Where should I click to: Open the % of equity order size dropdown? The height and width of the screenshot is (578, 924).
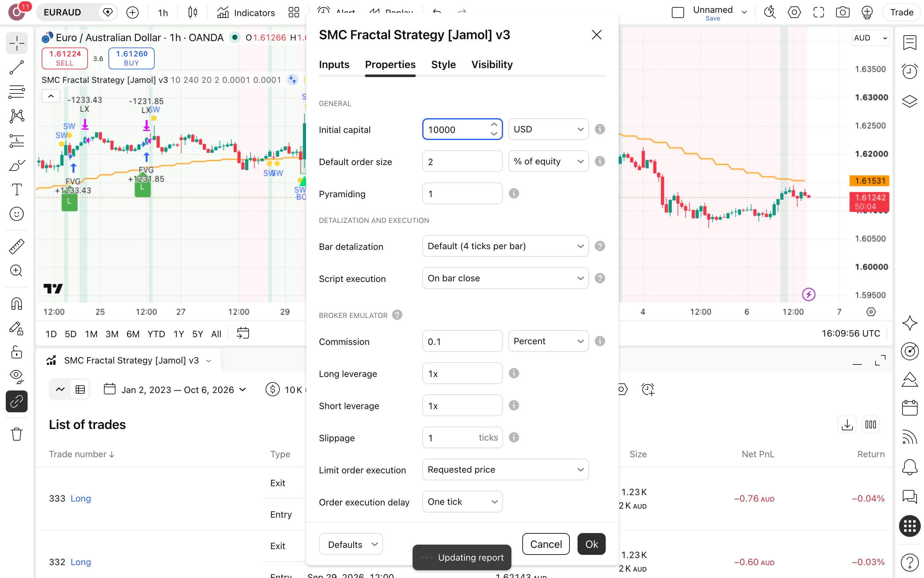[548, 161]
